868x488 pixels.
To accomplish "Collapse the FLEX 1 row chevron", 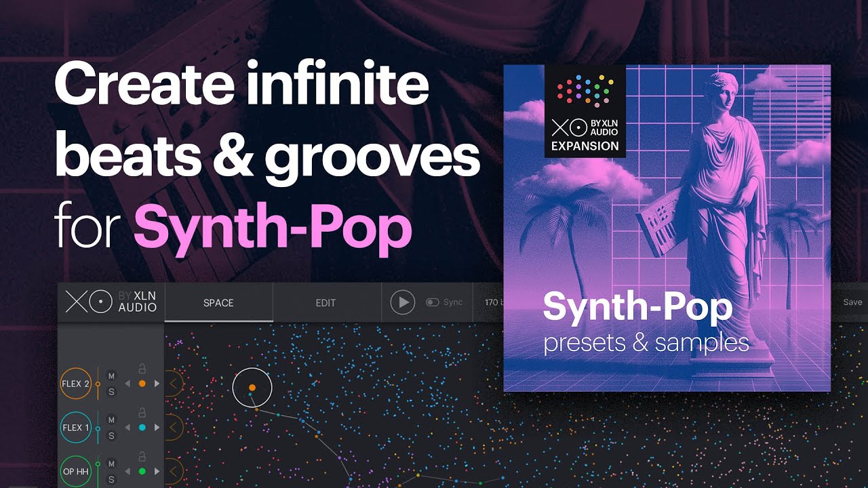I will [x=174, y=428].
